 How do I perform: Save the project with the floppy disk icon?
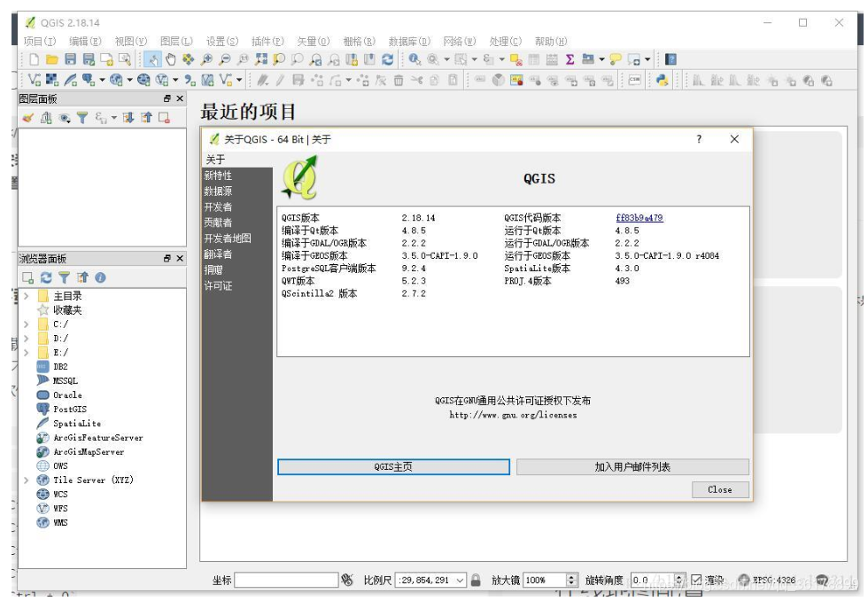click(x=70, y=59)
